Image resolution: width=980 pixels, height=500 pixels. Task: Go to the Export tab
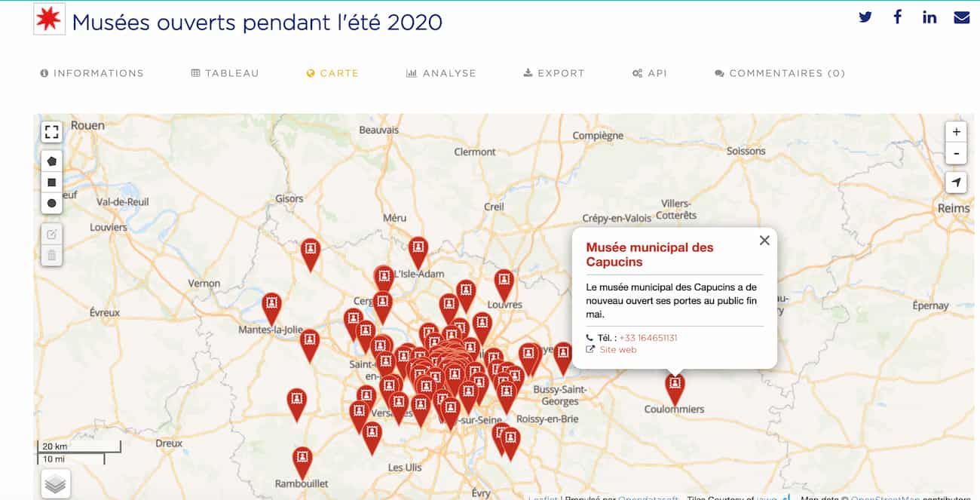tap(553, 73)
